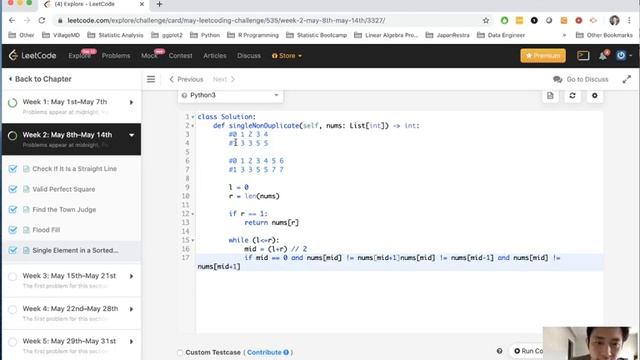This screenshot has height=360, width=640.
Task: Open the Mock menu item
Action: point(149,56)
